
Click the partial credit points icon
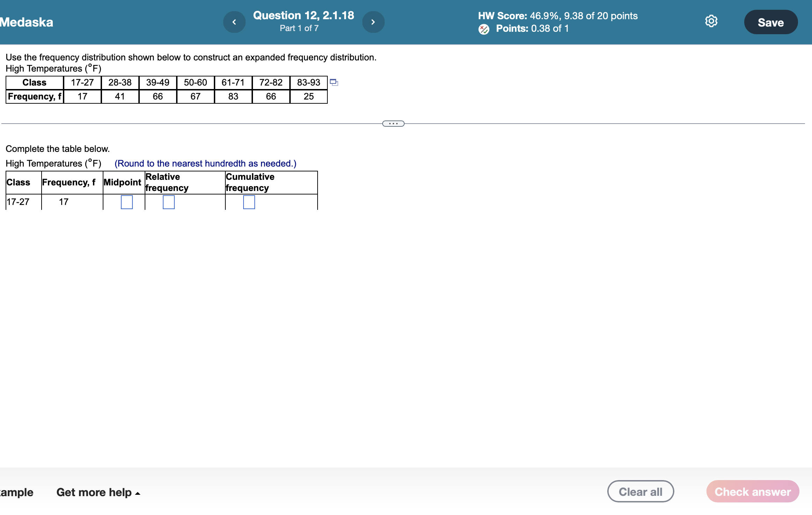point(484,29)
